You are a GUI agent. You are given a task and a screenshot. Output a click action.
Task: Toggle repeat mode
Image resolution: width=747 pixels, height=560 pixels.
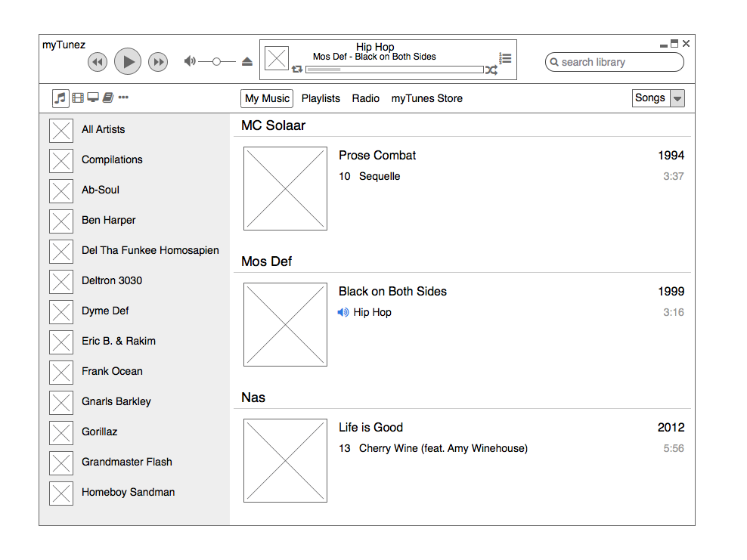(297, 69)
